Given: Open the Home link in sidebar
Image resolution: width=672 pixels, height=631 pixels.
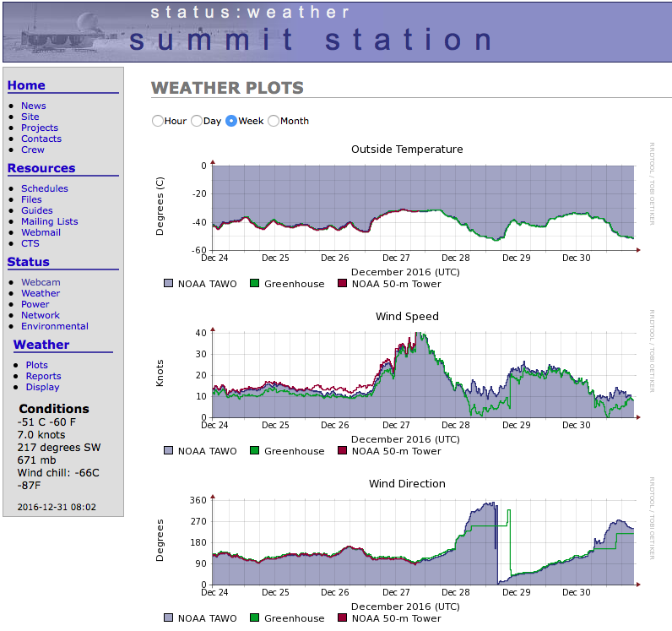Looking at the screenshot, I should point(26,85).
